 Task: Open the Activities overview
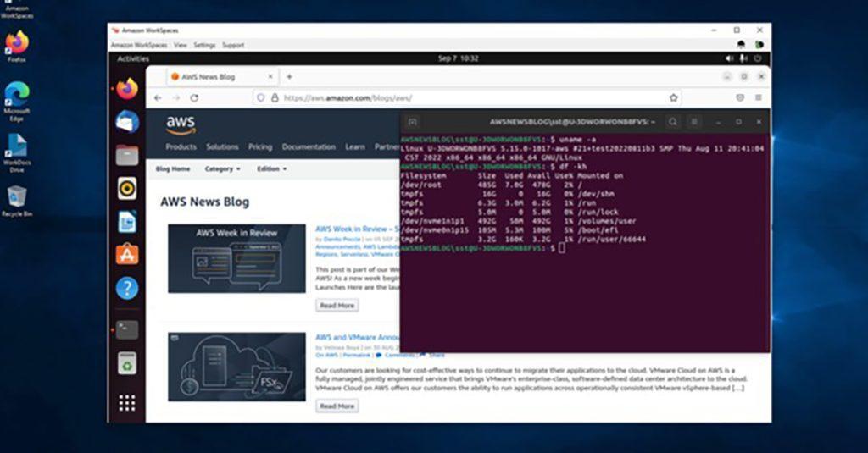click(x=133, y=58)
